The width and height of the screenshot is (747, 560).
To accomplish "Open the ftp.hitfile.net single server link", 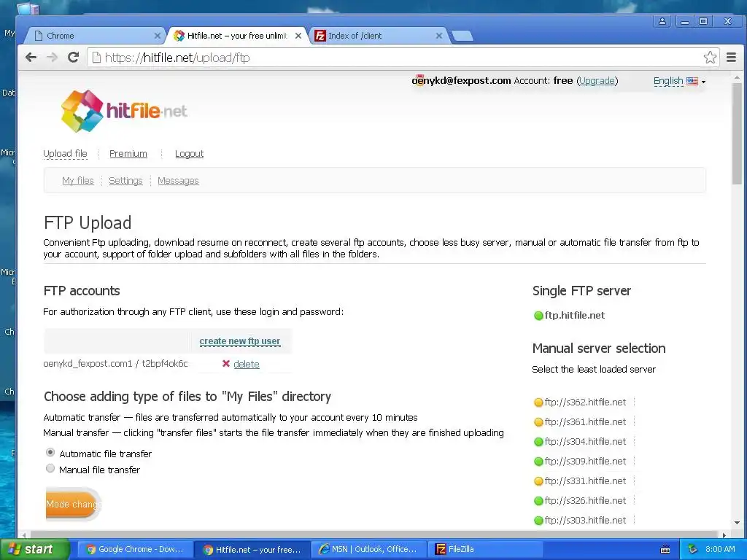I will click(575, 315).
